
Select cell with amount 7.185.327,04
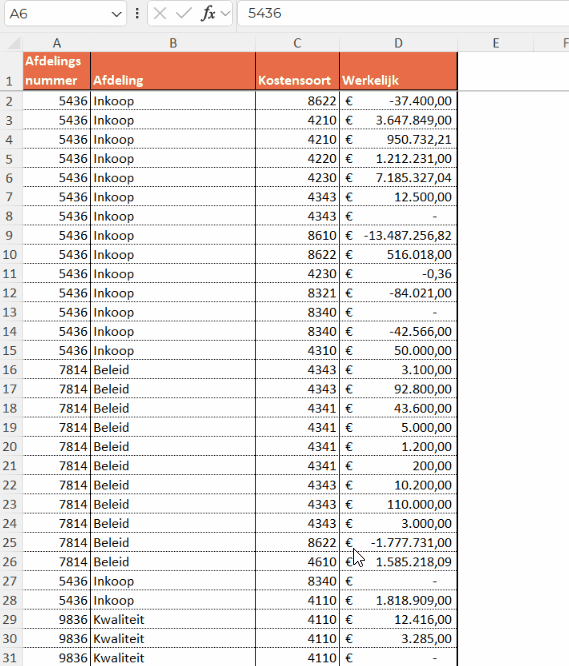pos(398,178)
